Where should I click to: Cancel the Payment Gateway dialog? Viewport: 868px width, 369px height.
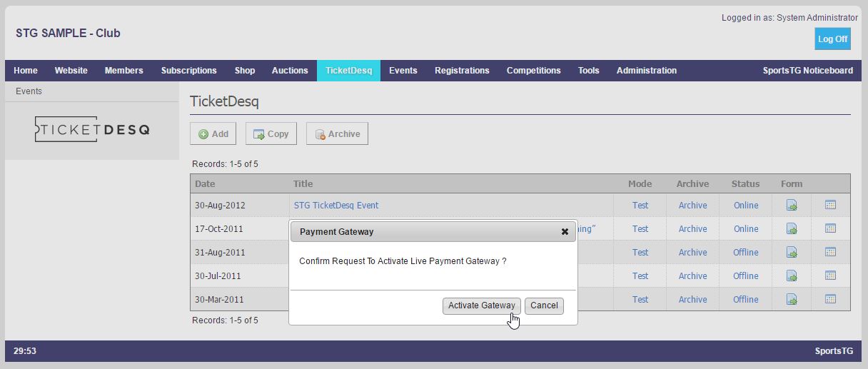[544, 305]
